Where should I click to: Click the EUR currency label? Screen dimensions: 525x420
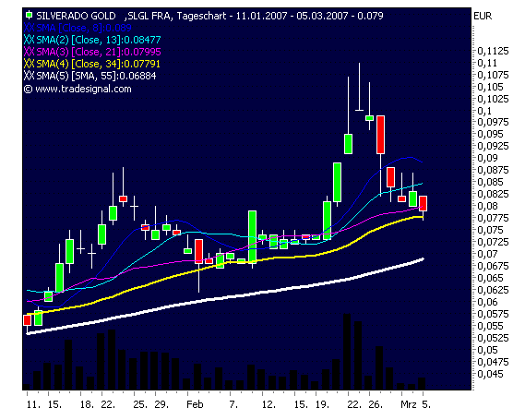483,16
